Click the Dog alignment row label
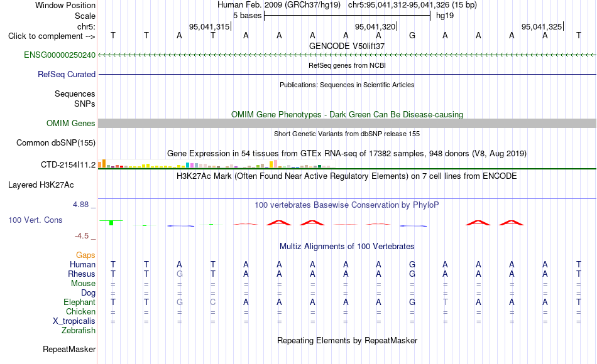The height and width of the screenshot is (364, 597). (88, 293)
